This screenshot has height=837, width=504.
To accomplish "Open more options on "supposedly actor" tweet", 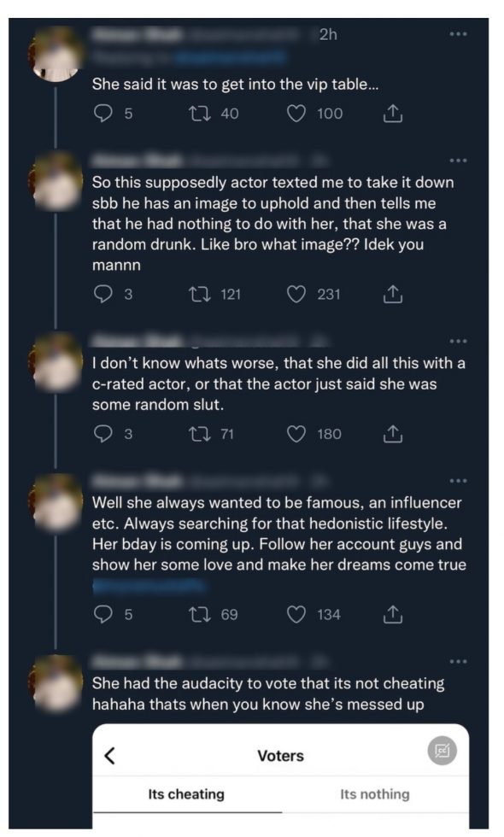I will [458, 161].
